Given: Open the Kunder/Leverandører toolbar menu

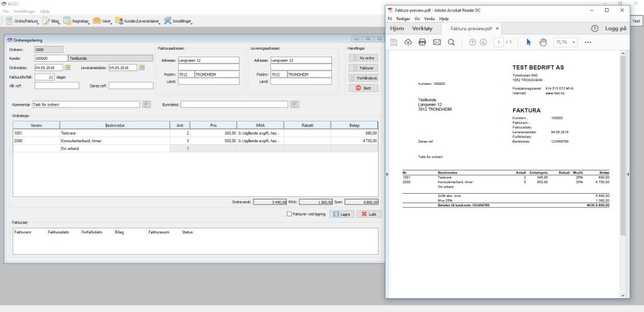Looking at the screenshot, I should point(138,21).
